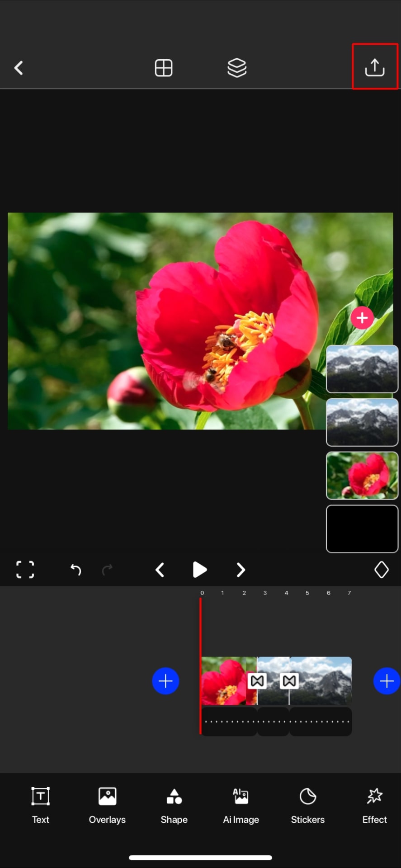Screen dimensions: 401x868
Task: Open the Stickers tool
Action: coord(308,805)
